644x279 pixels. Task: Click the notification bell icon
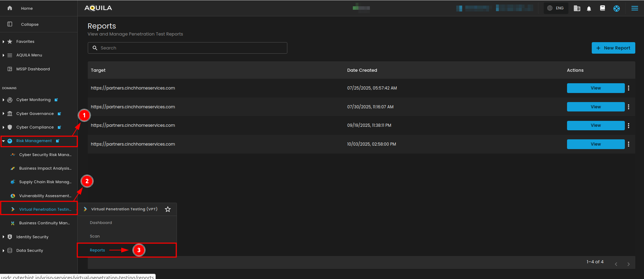[589, 8]
